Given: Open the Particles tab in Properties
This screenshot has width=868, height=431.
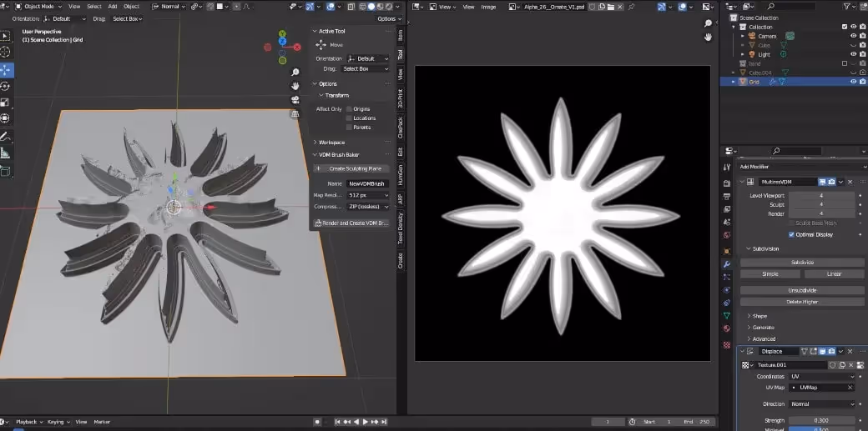Looking at the screenshot, I should (x=727, y=277).
